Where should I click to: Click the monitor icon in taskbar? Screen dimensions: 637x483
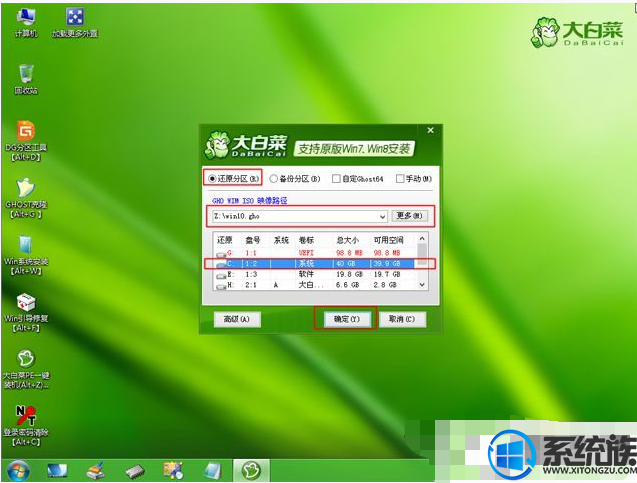(57, 471)
